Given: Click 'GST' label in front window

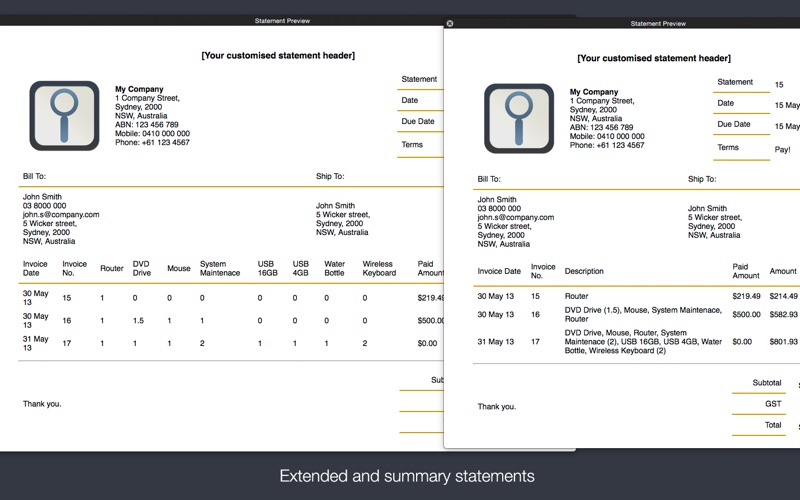Looking at the screenshot, I should (773, 404).
